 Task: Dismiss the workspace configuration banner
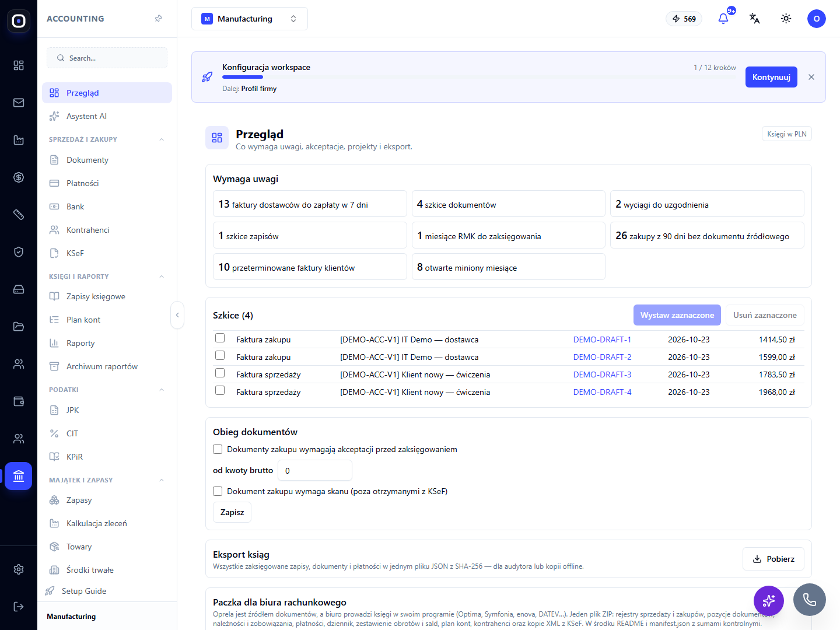tap(811, 77)
